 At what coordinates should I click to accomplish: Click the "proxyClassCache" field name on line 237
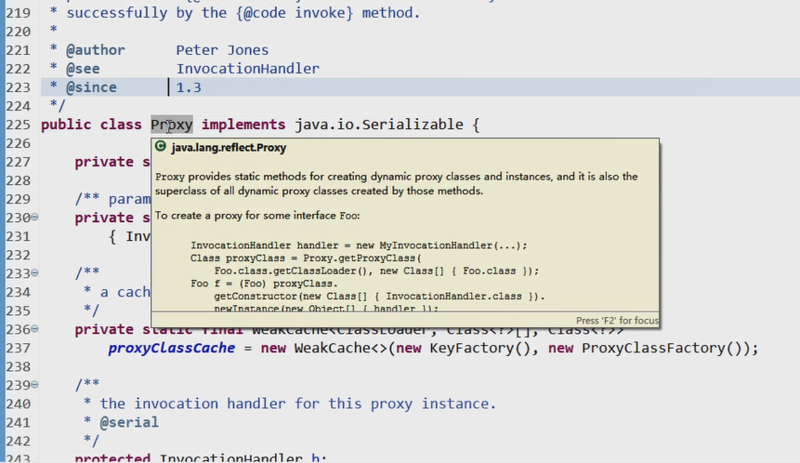(171, 348)
